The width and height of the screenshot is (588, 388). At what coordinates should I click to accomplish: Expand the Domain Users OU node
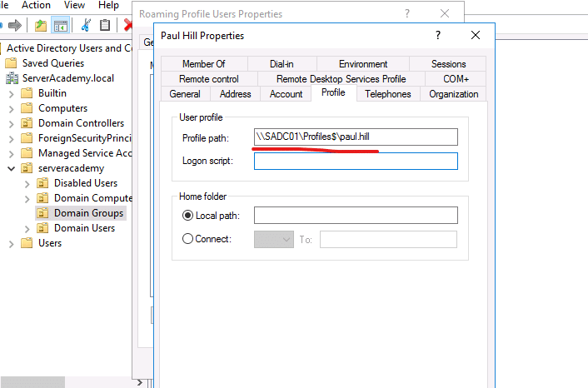tap(27, 228)
